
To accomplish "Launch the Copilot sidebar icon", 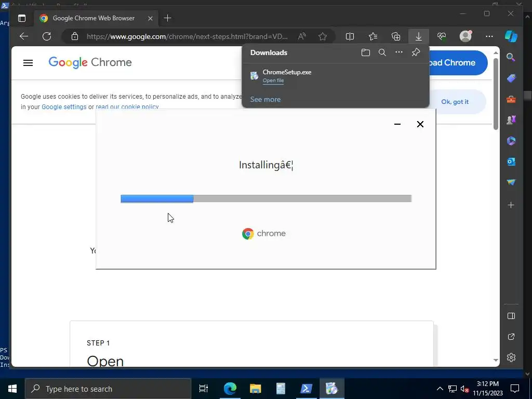I will click(511, 36).
